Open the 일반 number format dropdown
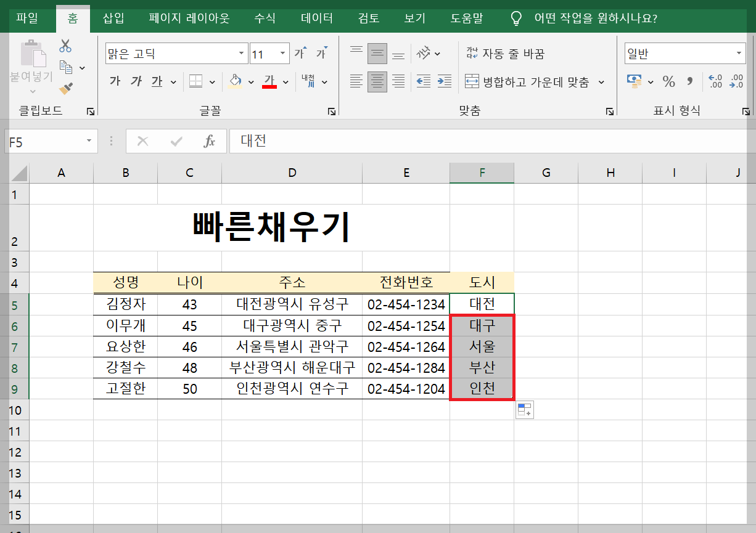This screenshot has height=533, width=756. coord(739,53)
